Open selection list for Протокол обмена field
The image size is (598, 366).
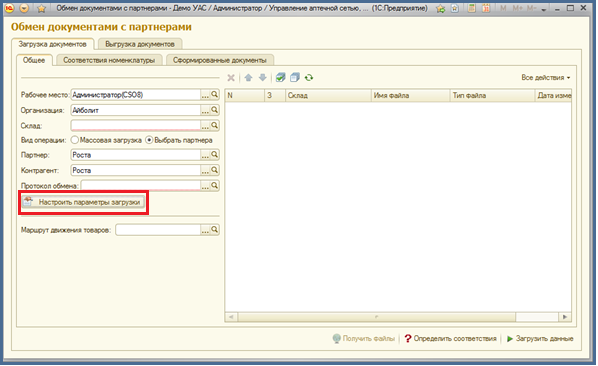205,186
